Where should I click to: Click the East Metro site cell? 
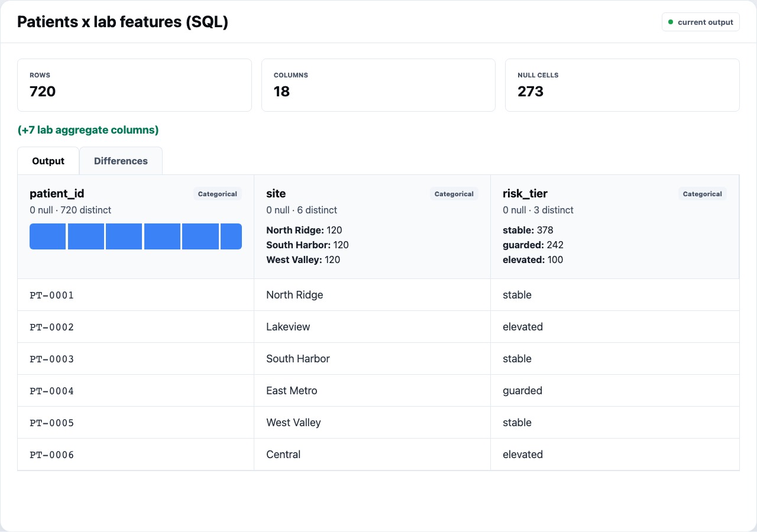(x=373, y=391)
